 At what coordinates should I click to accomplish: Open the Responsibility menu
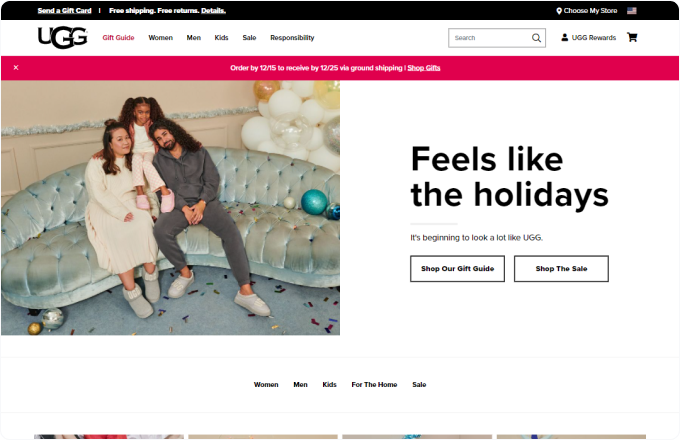pyautogui.click(x=292, y=38)
